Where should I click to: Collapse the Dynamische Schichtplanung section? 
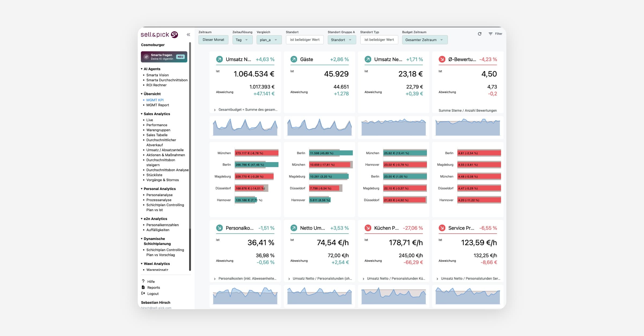pyautogui.click(x=142, y=239)
